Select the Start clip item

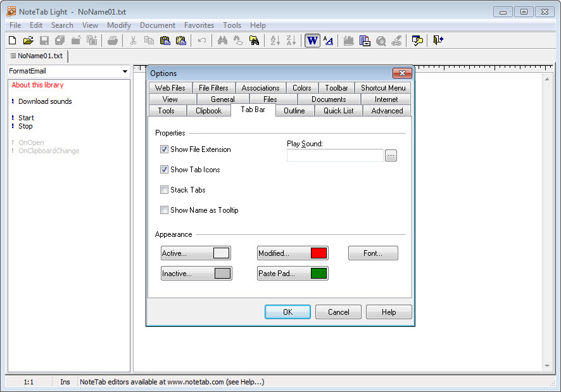coord(26,118)
